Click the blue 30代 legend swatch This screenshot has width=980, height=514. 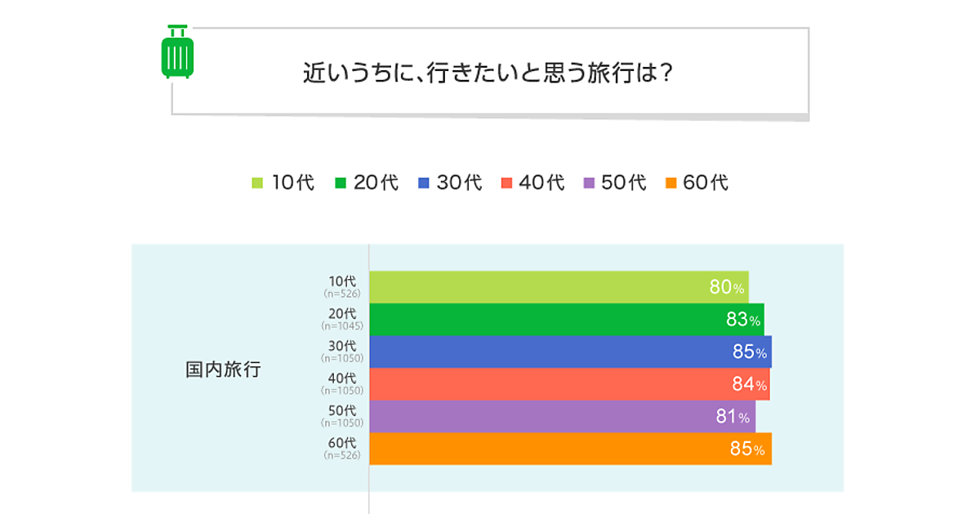tap(423, 183)
